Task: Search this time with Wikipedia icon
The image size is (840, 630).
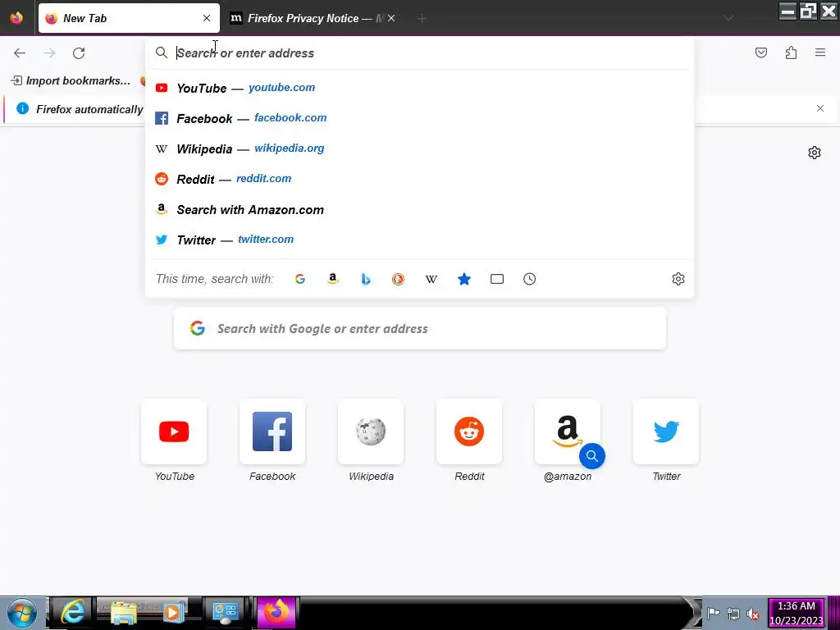Action: click(x=431, y=279)
